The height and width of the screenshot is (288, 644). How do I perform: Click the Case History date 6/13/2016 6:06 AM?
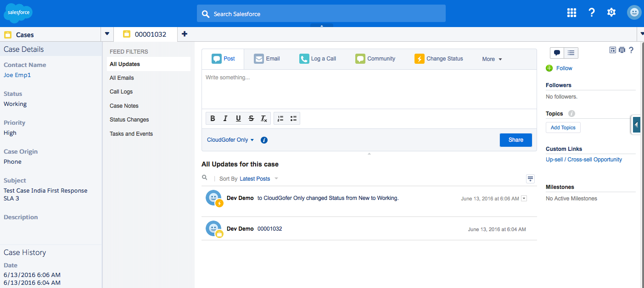point(32,275)
